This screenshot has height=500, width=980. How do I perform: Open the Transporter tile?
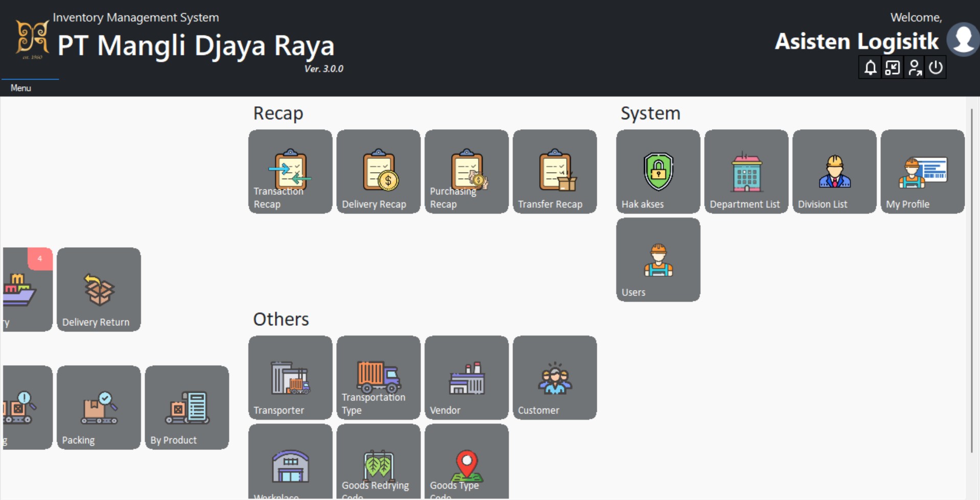click(x=290, y=377)
